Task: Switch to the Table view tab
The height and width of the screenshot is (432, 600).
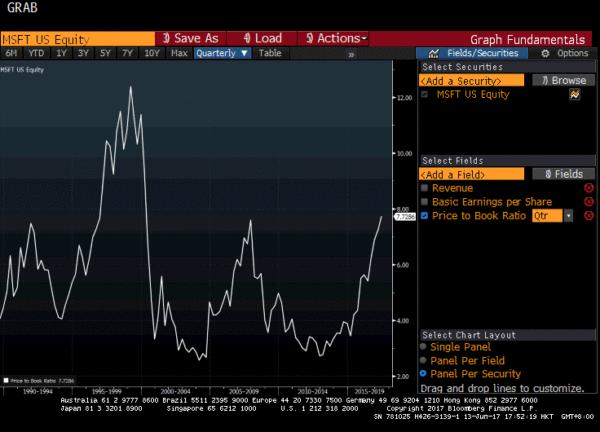Action: 270,53
